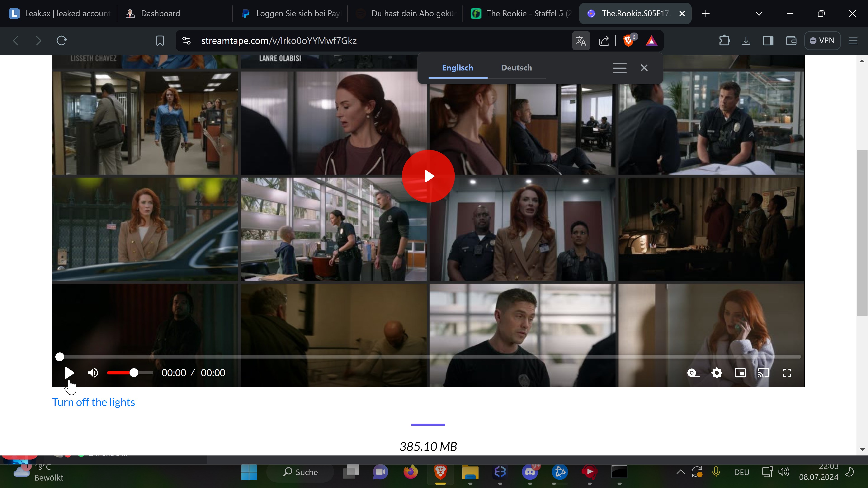
Task: Click the big red play button
Action: (428, 176)
